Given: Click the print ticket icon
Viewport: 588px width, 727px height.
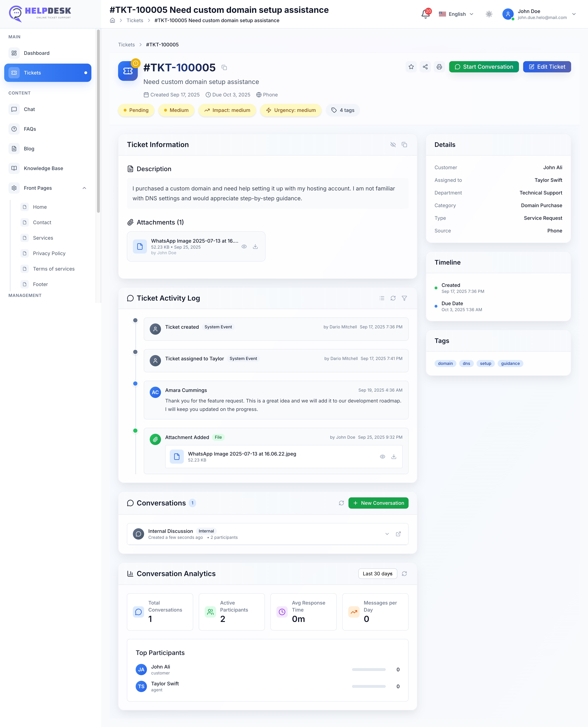Looking at the screenshot, I should click(x=439, y=67).
